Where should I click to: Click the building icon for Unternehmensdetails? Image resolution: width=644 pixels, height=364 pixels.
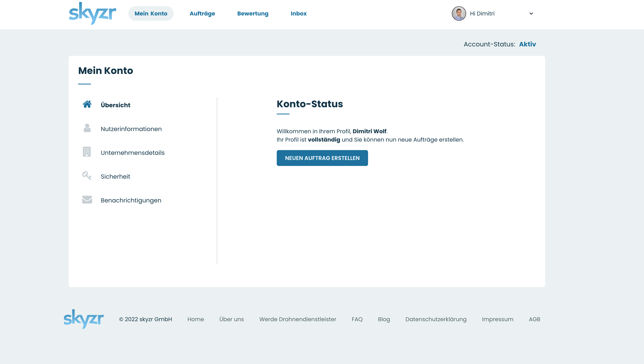(87, 152)
